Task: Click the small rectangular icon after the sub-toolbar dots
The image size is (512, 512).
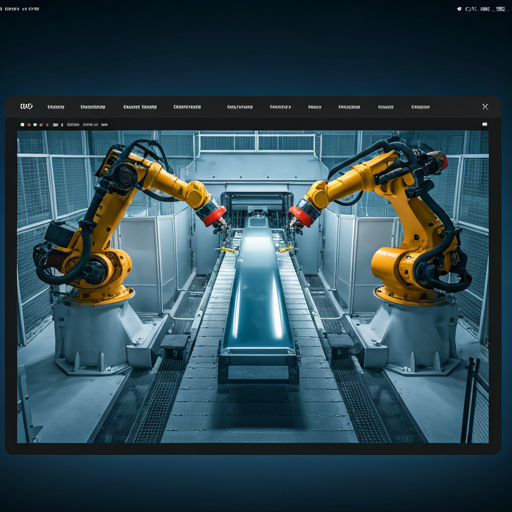Action: 55,125
